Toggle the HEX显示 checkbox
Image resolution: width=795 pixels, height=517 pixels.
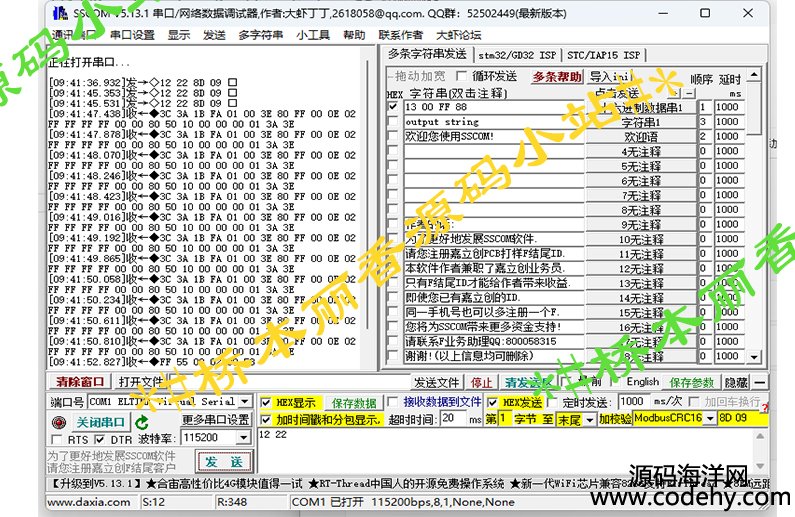point(265,403)
